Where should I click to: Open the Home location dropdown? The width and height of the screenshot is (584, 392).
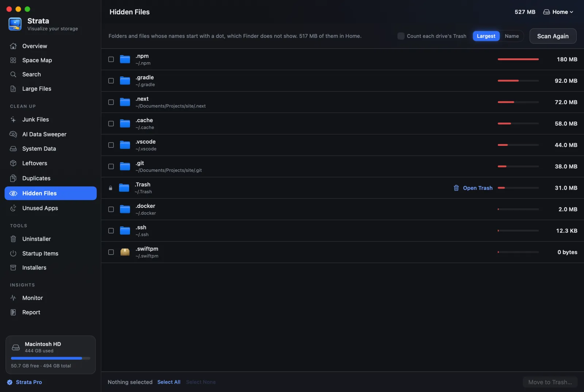(558, 12)
